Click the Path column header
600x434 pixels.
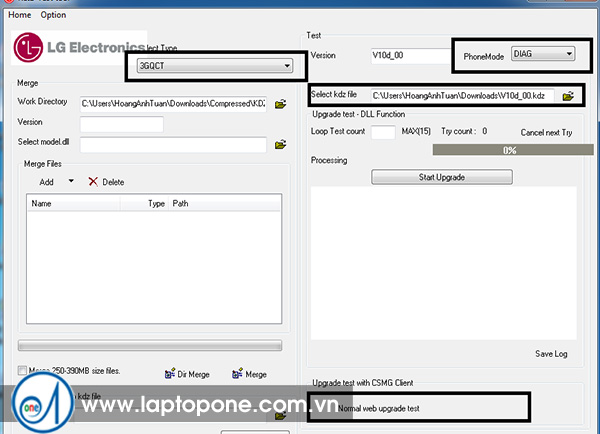225,204
